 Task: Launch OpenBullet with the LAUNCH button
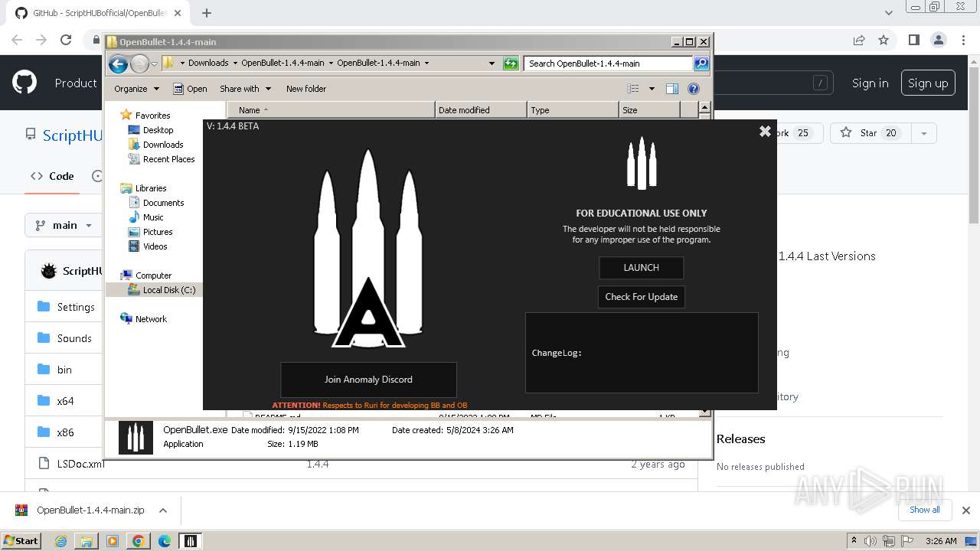[x=641, y=268]
